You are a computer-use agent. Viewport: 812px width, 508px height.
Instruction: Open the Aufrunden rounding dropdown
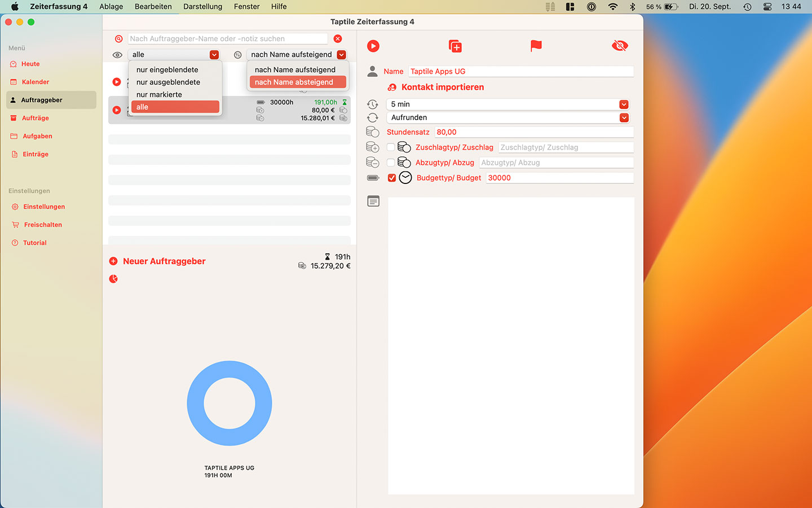click(507, 117)
